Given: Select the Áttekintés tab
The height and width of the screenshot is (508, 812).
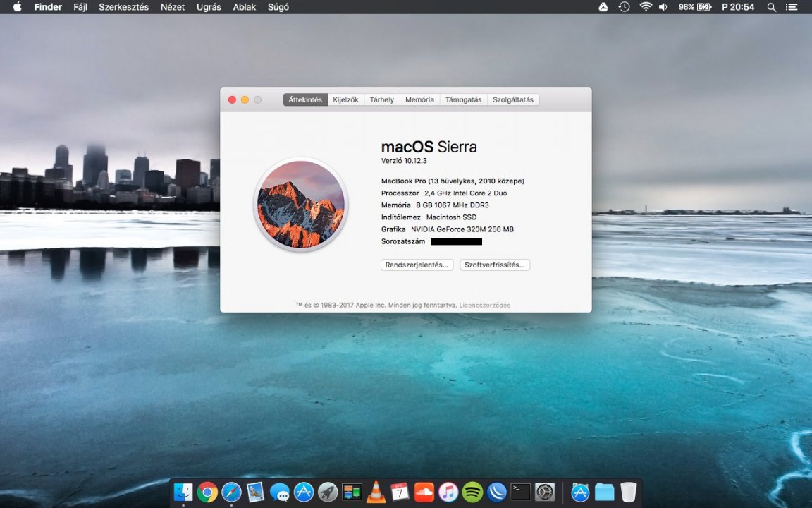Looking at the screenshot, I should (x=305, y=99).
